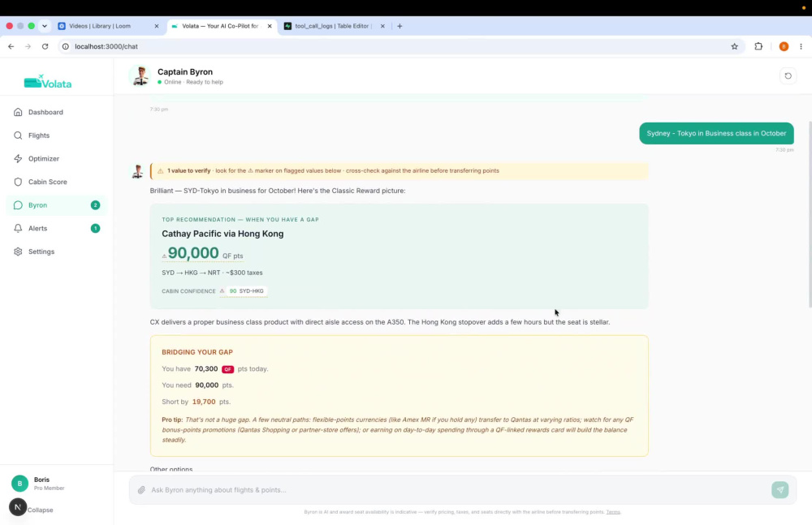Reset the conversation with the refresh icon
This screenshot has height=525, width=812.
[788, 76]
